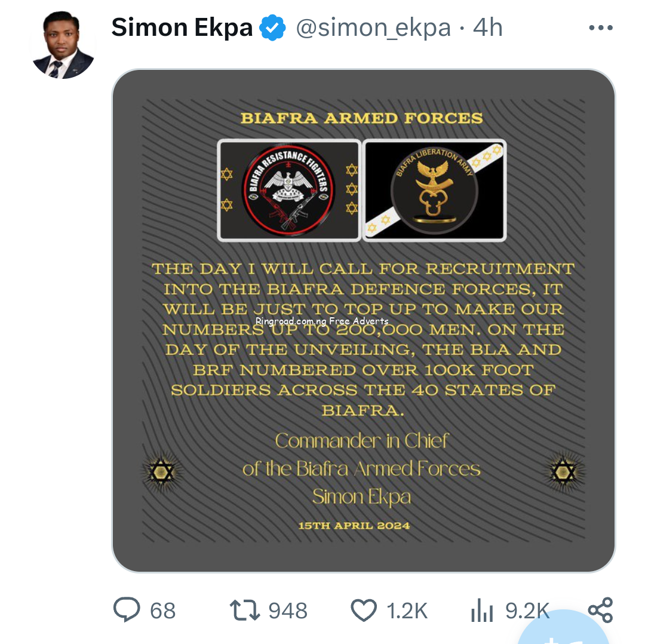This screenshot has width=645, height=644.
Task: Click the Biafra Liberation Army emblem
Action: tap(434, 190)
